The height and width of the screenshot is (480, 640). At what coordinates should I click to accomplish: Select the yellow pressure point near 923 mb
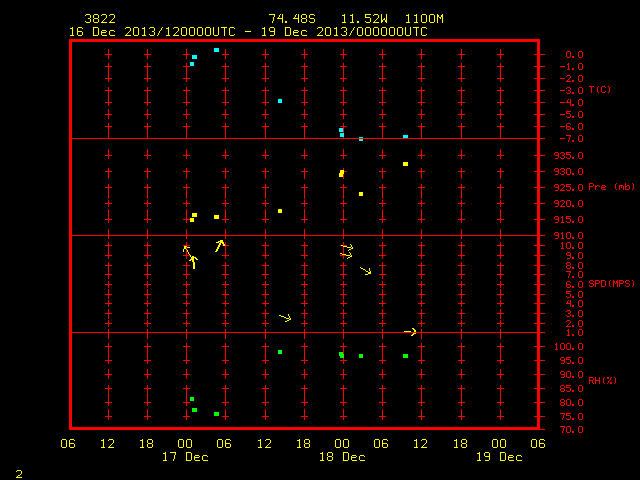tap(361, 194)
